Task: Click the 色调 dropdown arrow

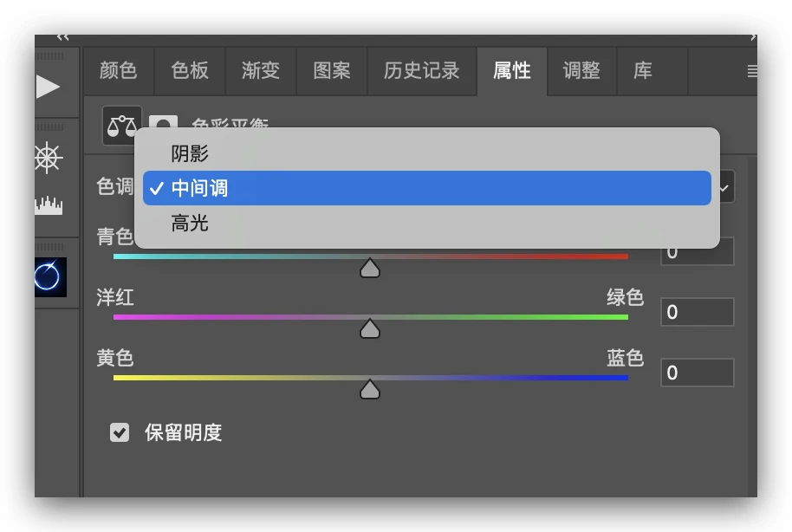Action: [724, 187]
